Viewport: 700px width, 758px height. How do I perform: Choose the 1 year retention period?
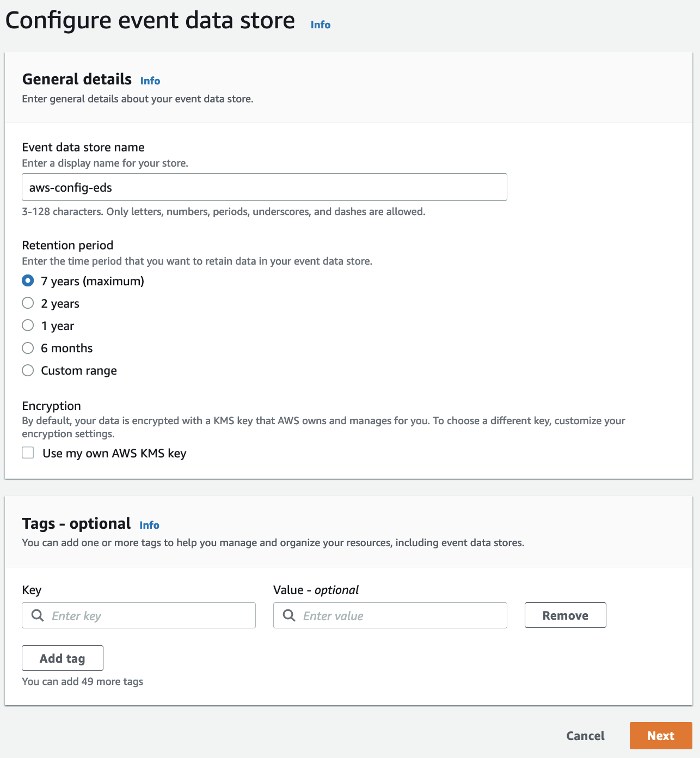pyautogui.click(x=28, y=325)
